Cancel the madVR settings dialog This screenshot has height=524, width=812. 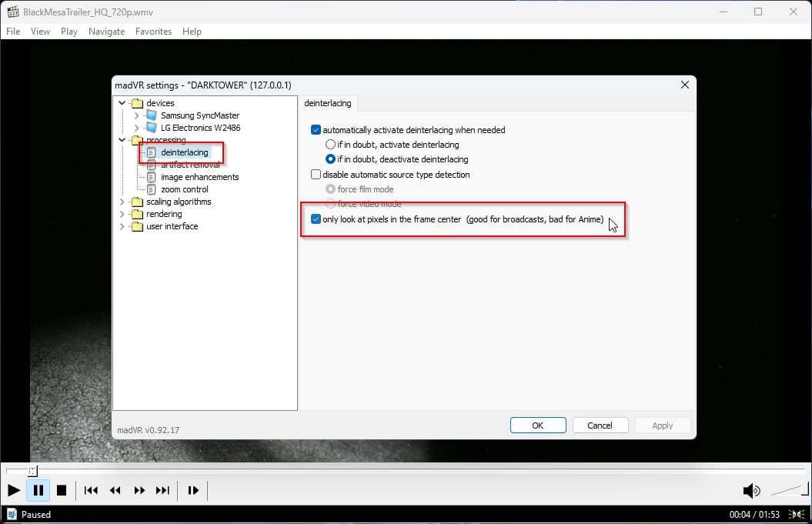pos(600,425)
